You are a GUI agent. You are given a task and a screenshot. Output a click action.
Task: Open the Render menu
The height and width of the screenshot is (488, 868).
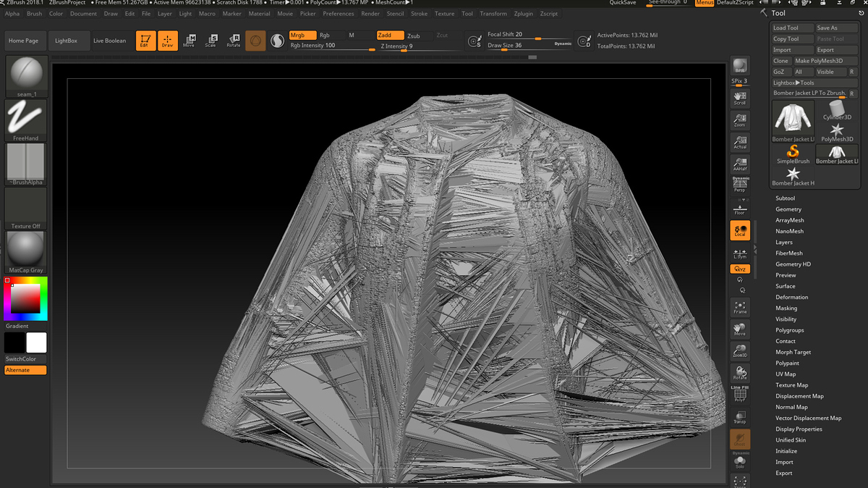(x=370, y=14)
